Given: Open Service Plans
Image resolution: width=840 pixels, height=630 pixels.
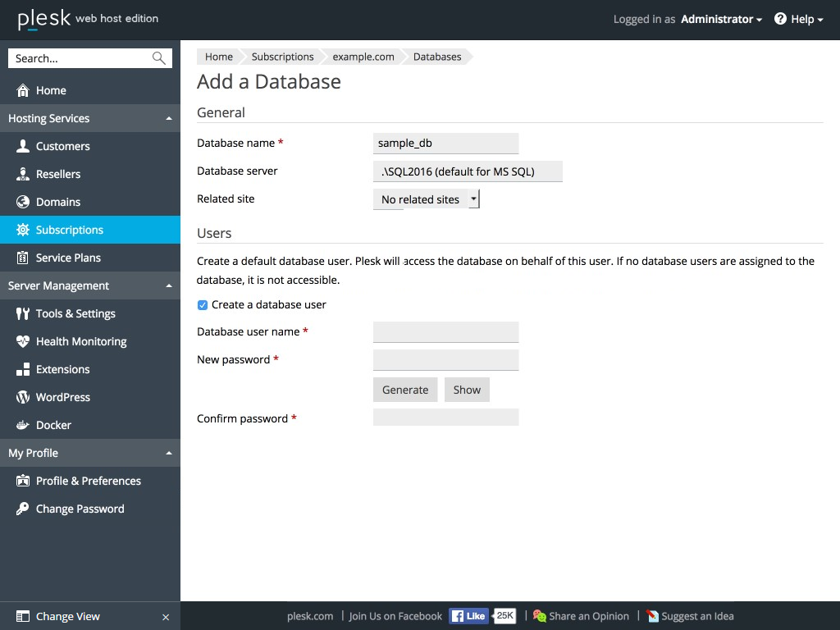Looking at the screenshot, I should 70,258.
